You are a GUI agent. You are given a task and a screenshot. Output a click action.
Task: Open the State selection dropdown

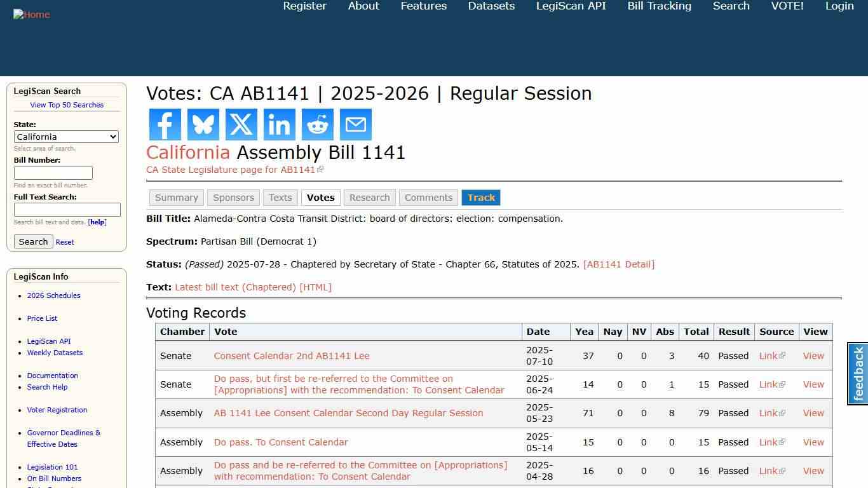pyautogui.click(x=66, y=137)
